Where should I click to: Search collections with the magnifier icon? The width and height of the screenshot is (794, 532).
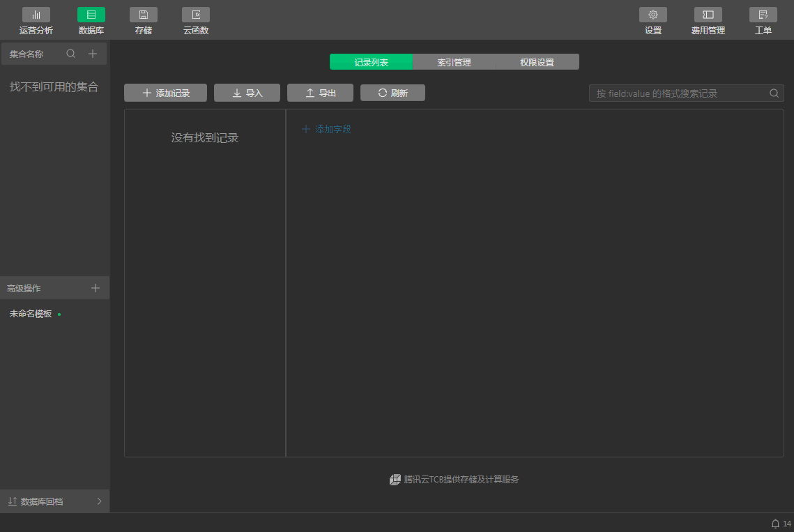pyautogui.click(x=71, y=54)
